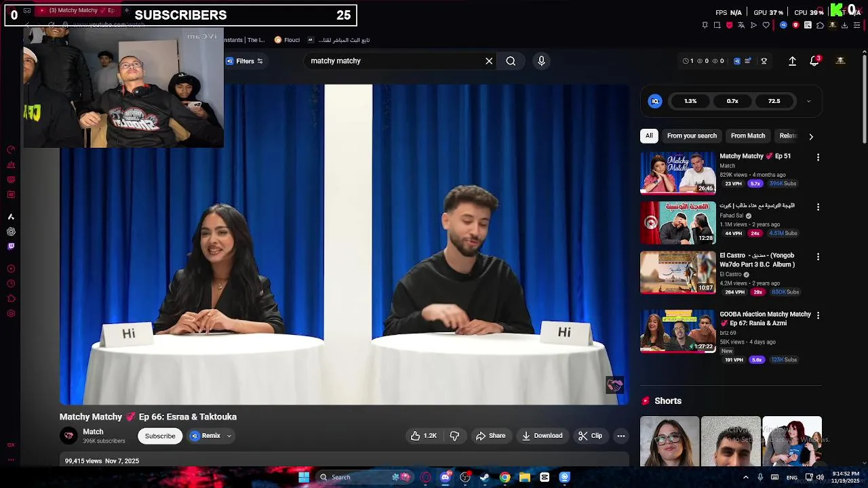Open extensions cube in Opera sidebar
Screen dimensions: 868x488
[x=11, y=298]
